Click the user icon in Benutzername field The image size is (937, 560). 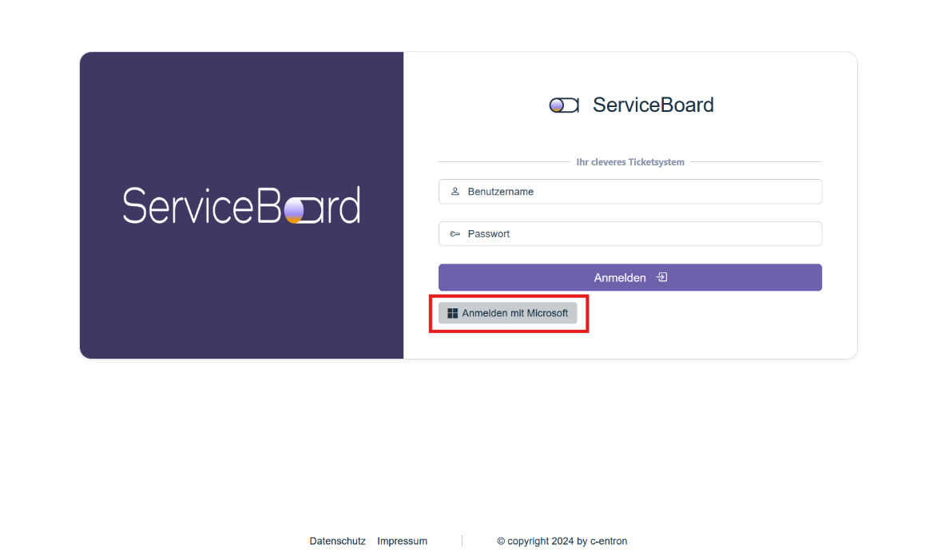pyautogui.click(x=455, y=192)
